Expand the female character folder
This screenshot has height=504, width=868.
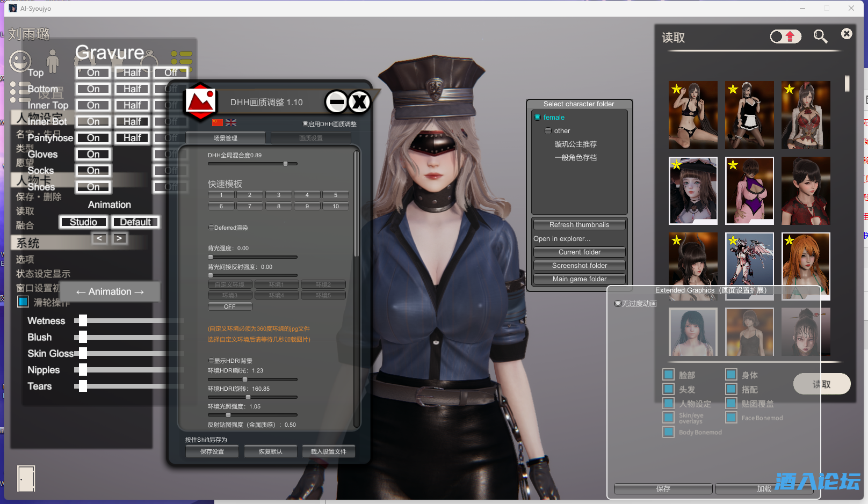click(x=538, y=118)
